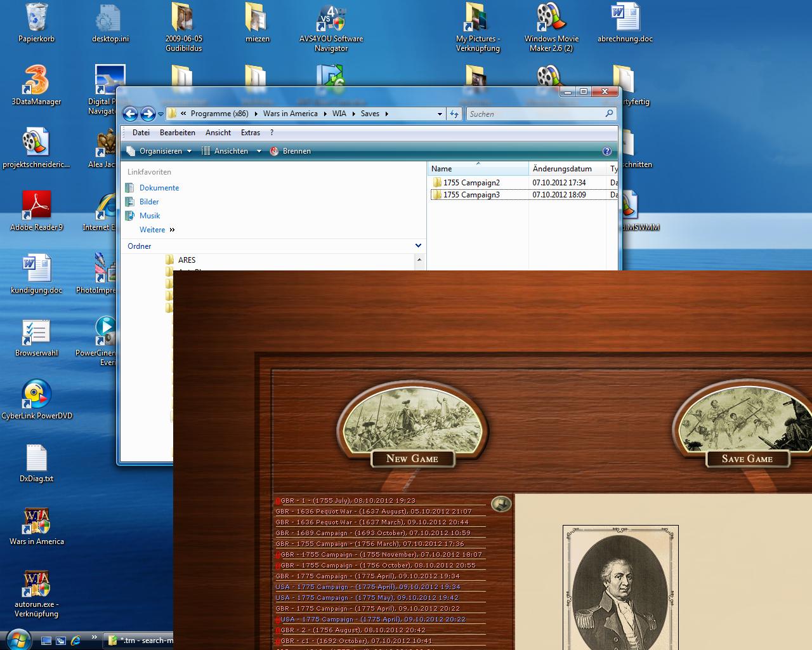The width and height of the screenshot is (812, 650).
Task: Select the Adobe Reader 9 desktop icon
Action: (x=36, y=211)
